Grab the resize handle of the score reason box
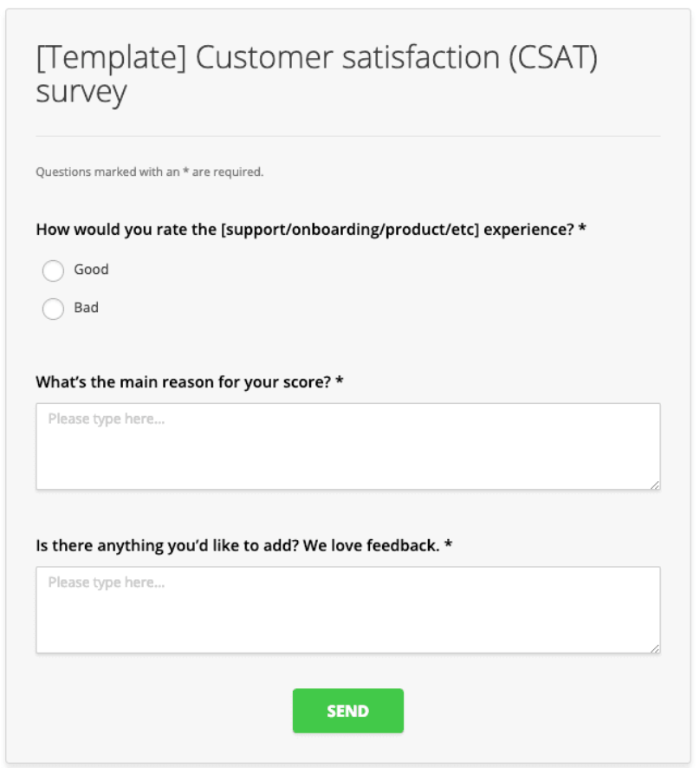 point(655,485)
